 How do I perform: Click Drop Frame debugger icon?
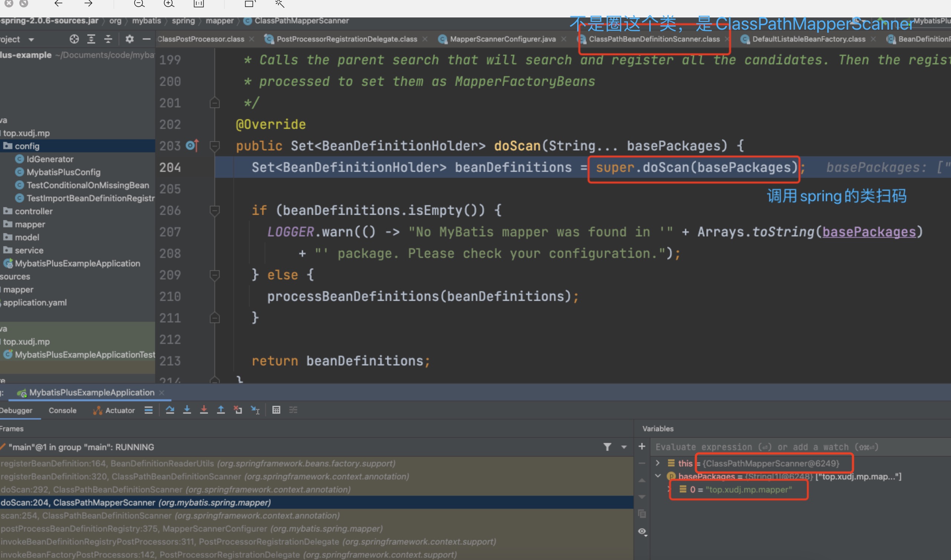tap(238, 410)
